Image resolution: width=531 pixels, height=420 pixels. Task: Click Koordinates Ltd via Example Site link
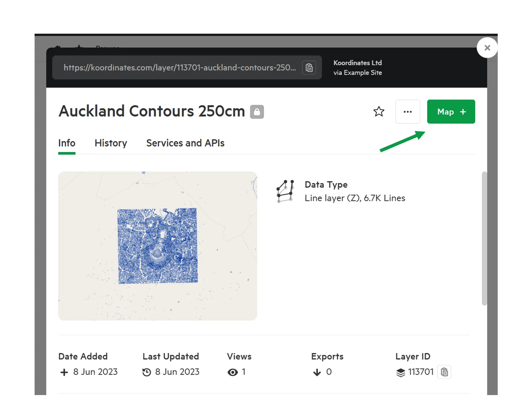coord(357,68)
